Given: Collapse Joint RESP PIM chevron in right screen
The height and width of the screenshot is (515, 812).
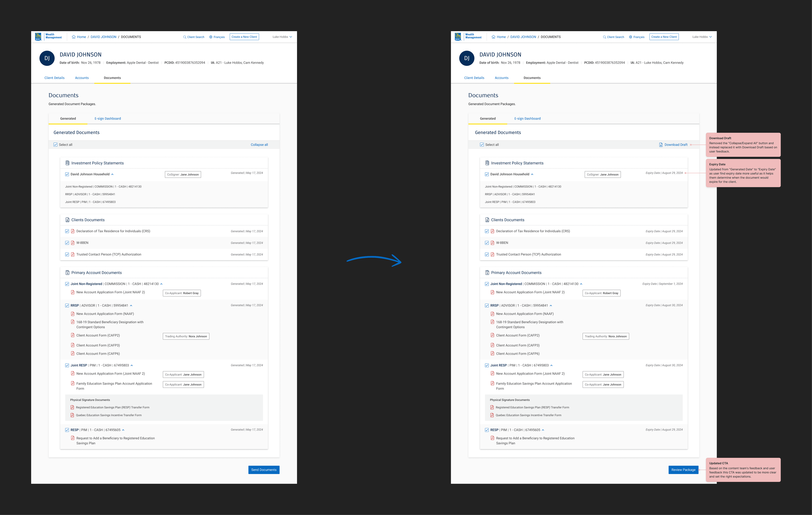Looking at the screenshot, I should [x=551, y=365].
